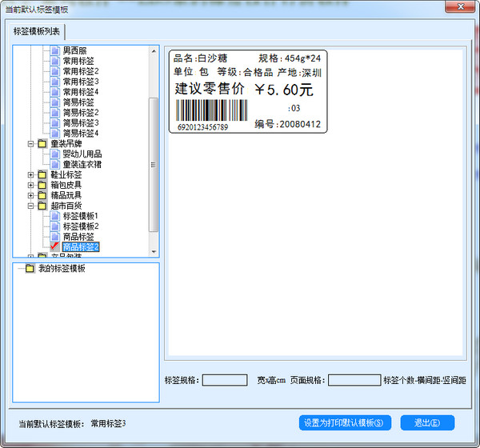Viewport: 480px width, 448px height.
Task: Click the 简易标签 template file icon
Action: point(54,102)
